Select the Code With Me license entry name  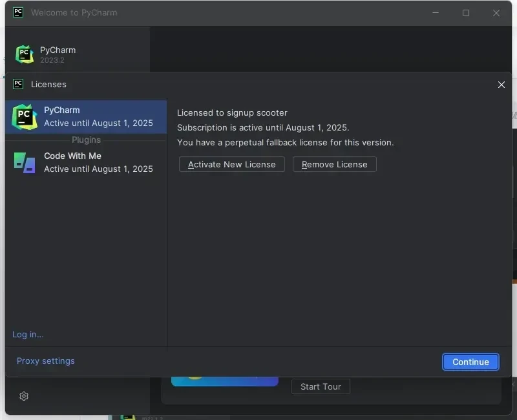(x=72, y=156)
